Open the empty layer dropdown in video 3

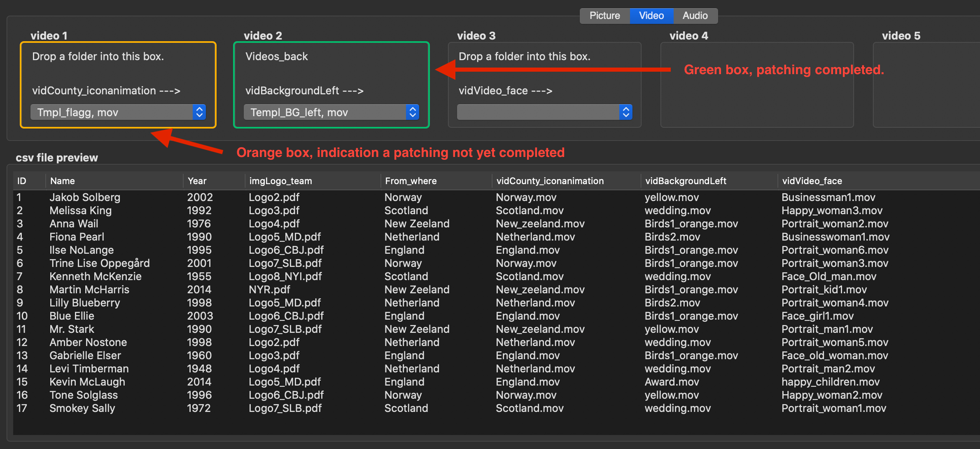(x=544, y=112)
